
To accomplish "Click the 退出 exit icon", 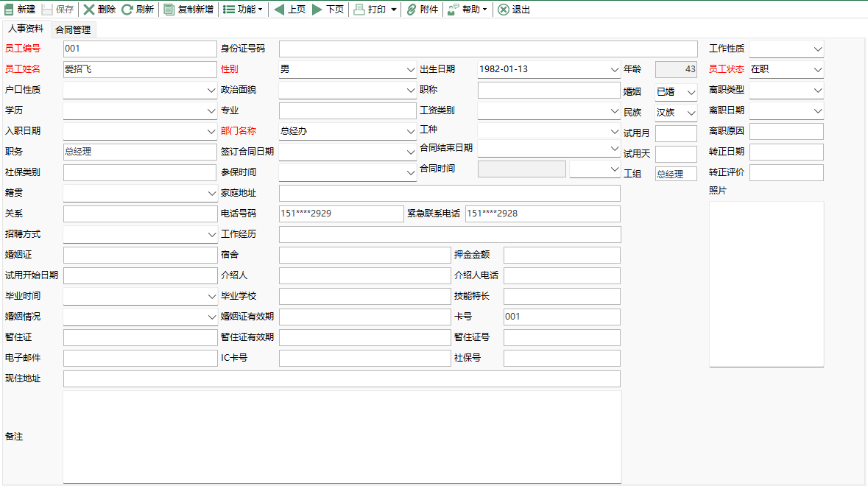I will 514,10.
